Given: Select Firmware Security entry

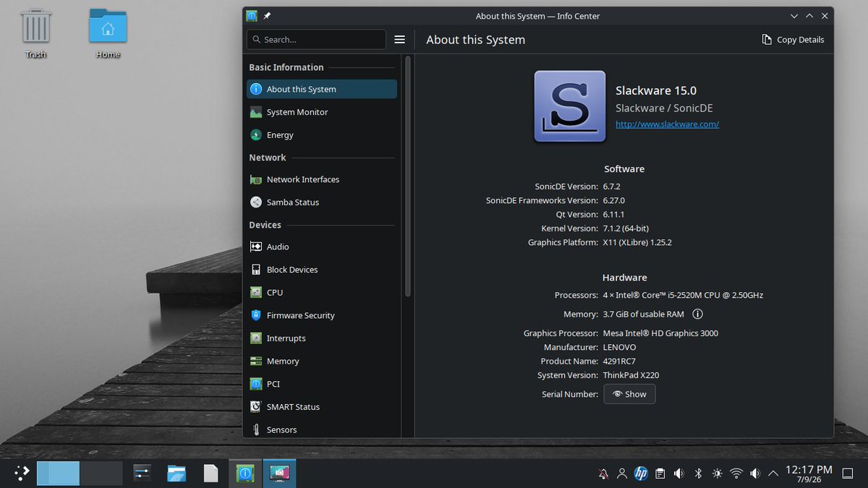Looking at the screenshot, I should tap(321, 315).
